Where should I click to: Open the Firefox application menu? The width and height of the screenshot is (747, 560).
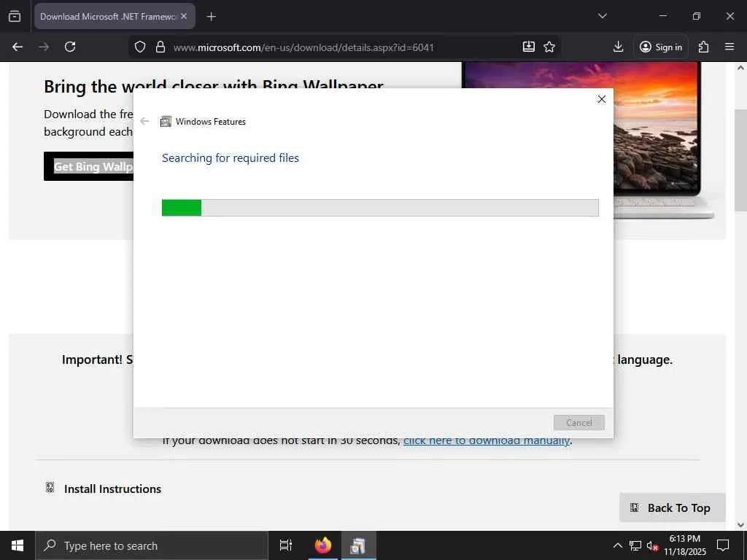point(729,47)
